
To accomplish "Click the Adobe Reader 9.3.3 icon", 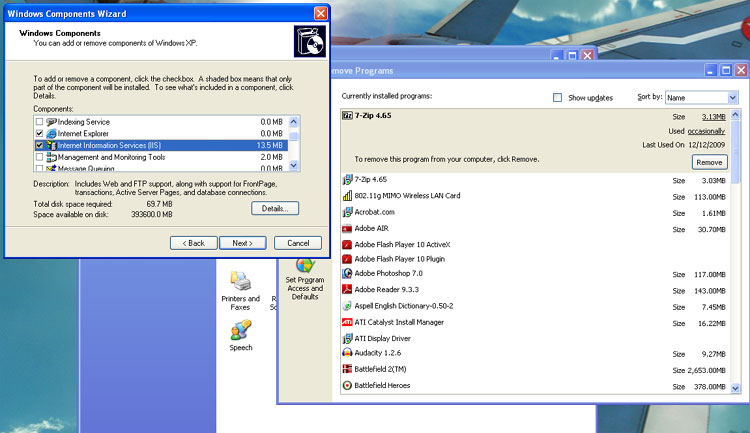I will click(347, 289).
